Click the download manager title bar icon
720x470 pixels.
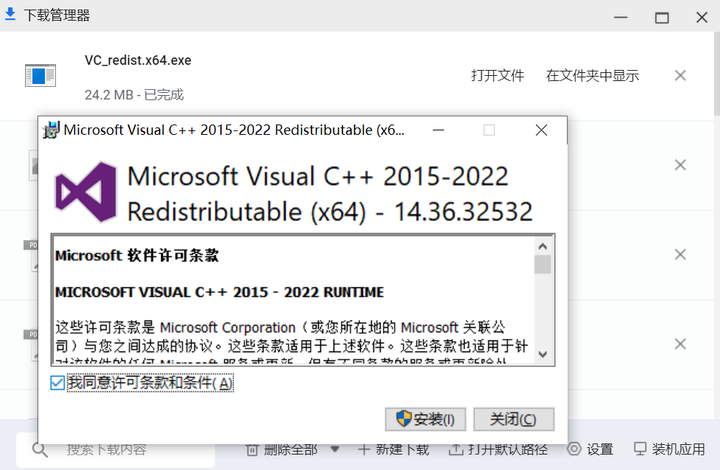[x=10, y=15]
